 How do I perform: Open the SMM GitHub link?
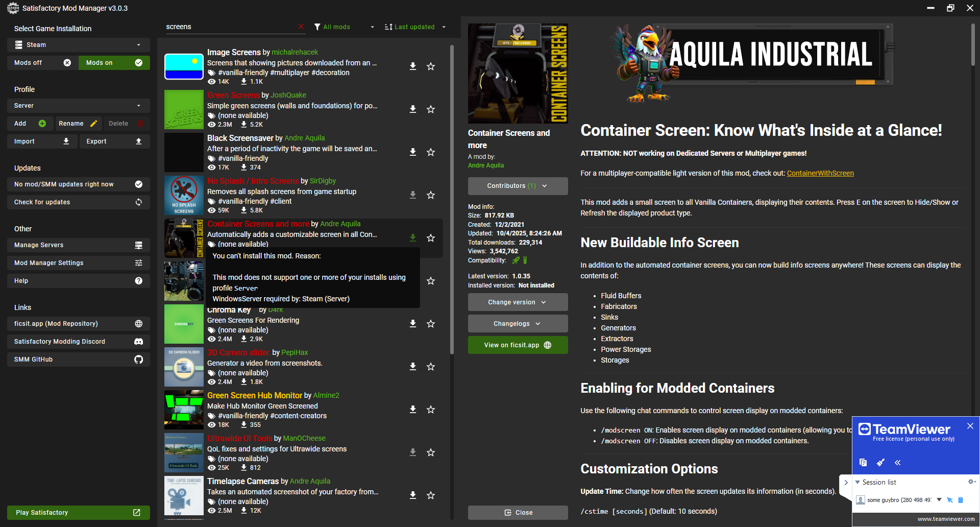point(79,360)
